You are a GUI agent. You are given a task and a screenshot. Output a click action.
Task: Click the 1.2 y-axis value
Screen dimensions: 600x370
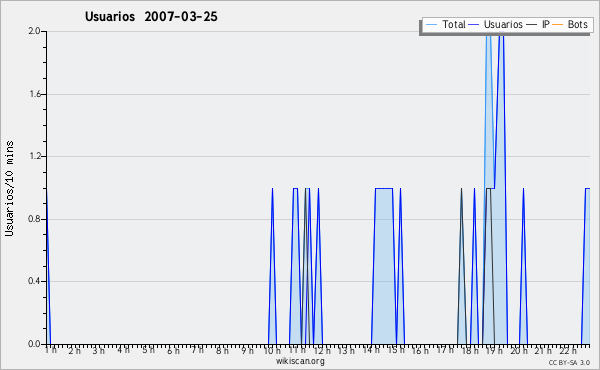pos(34,156)
